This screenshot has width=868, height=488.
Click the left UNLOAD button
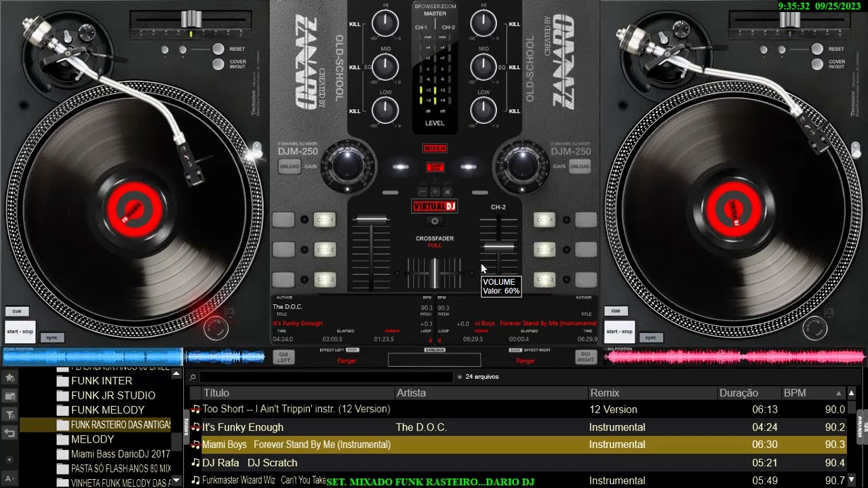pos(290,167)
